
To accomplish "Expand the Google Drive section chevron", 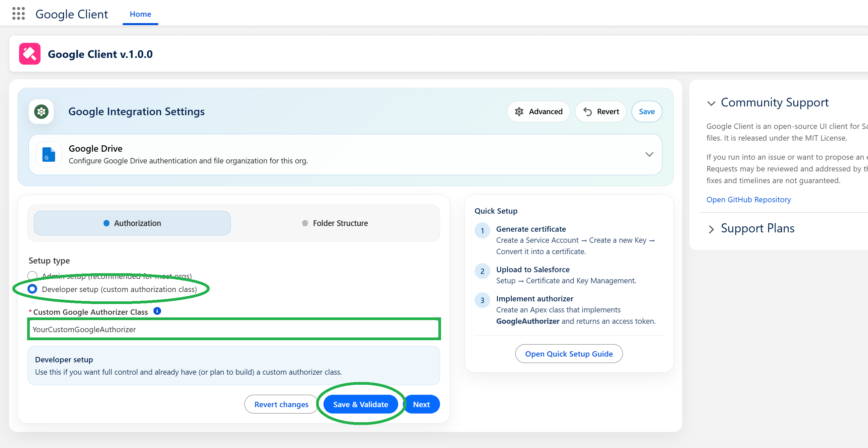I will [649, 155].
